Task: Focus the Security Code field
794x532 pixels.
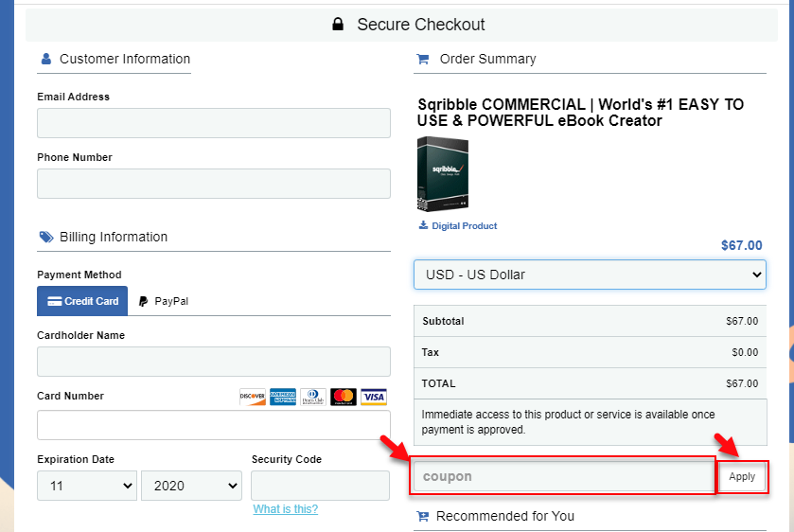Action: pyautogui.click(x=321, y=486)
